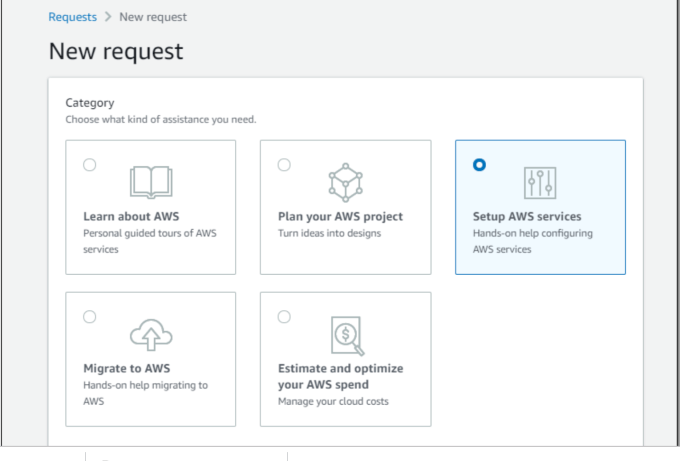The height and width of the screenshot is (461, 680).
Task: Select the Learn about AWS radio button
Action: pos(90,165)
